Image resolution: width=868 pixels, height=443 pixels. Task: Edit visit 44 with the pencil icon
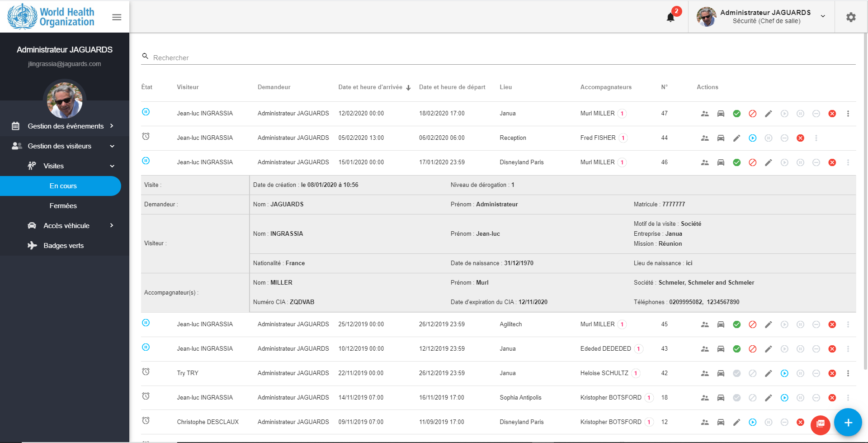coord(737,138)
